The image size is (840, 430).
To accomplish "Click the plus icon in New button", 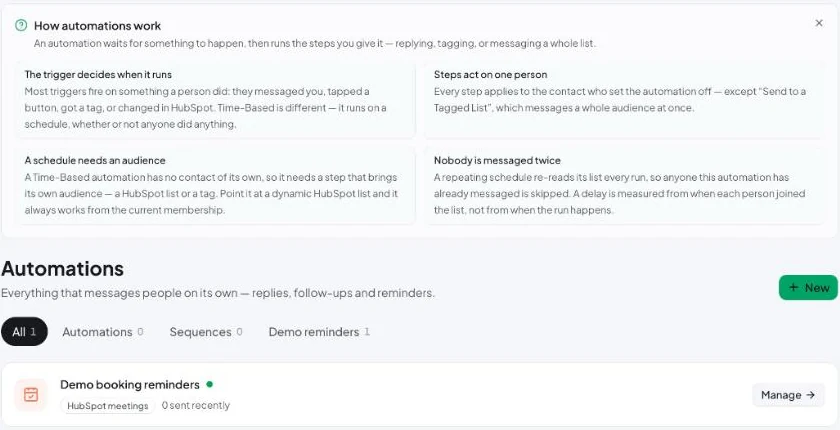I will [x=794, y=288].
